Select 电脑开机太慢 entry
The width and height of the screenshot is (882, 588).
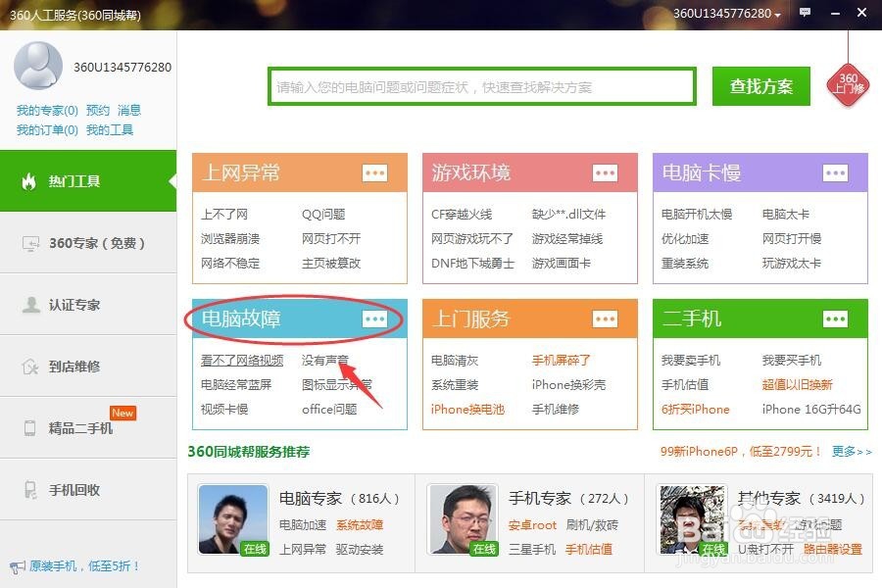(x=697, y=215)
